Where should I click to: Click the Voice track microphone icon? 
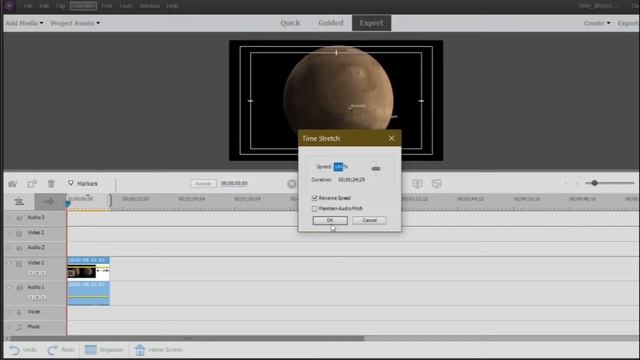(19, 313)
